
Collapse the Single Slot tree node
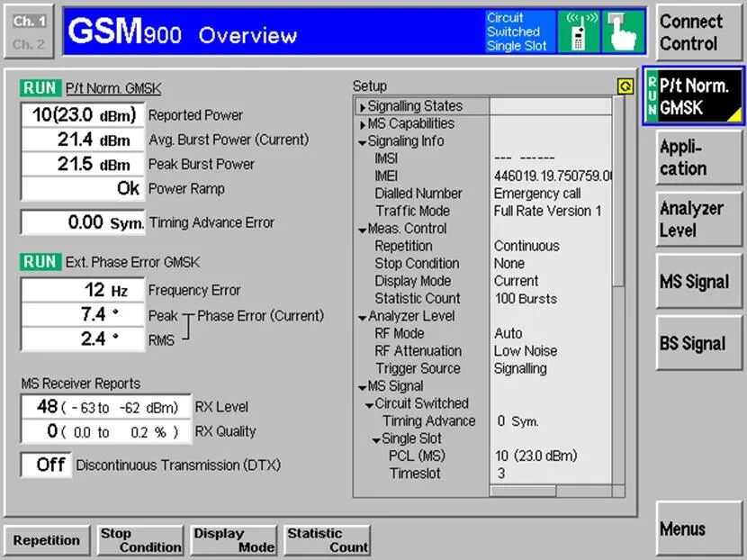click(376, 440)
